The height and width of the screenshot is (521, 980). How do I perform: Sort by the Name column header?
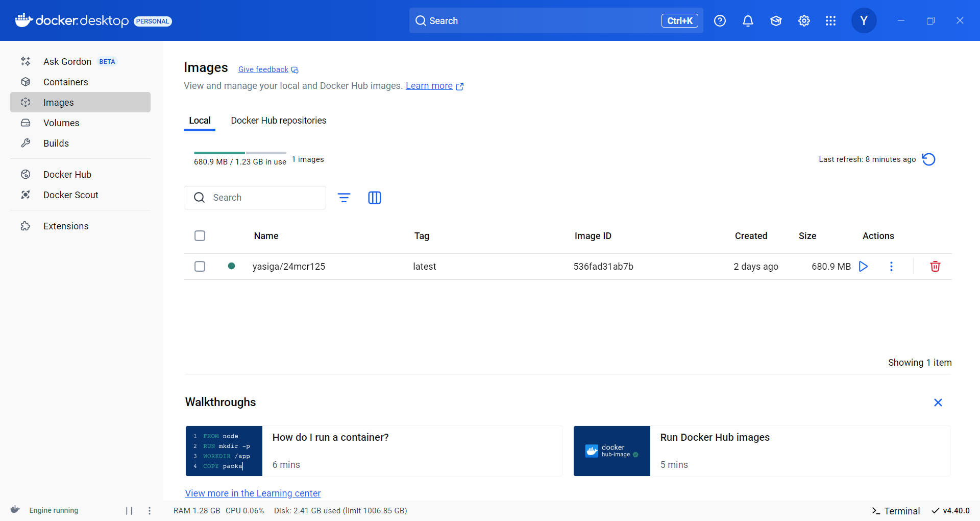tap(266, 236)
